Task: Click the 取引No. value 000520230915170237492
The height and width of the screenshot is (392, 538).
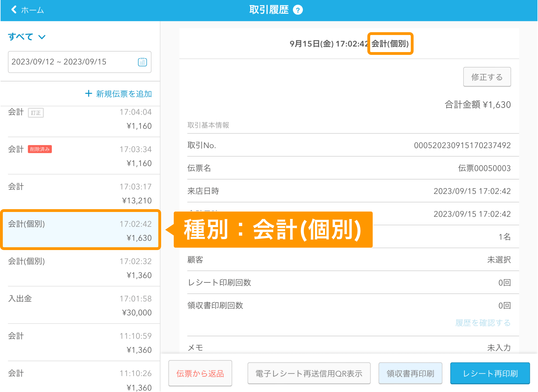Action: [462, 145]
